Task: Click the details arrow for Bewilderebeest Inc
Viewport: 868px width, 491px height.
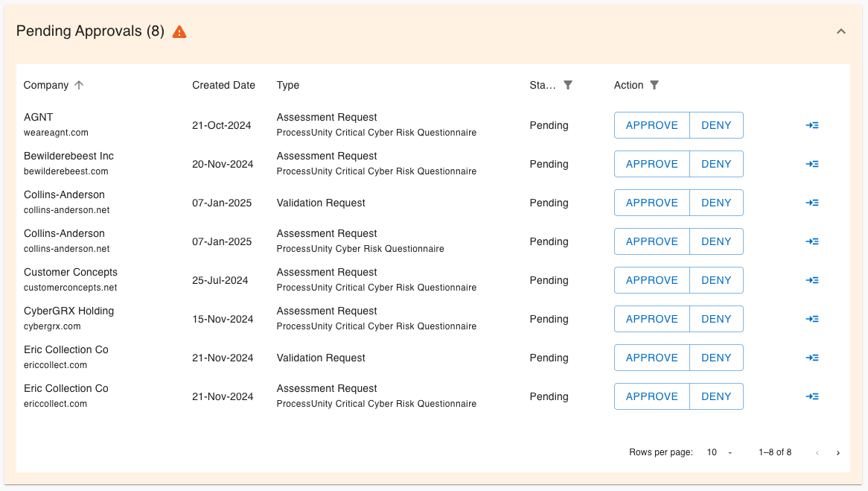Action: click(x=812, y=163)
